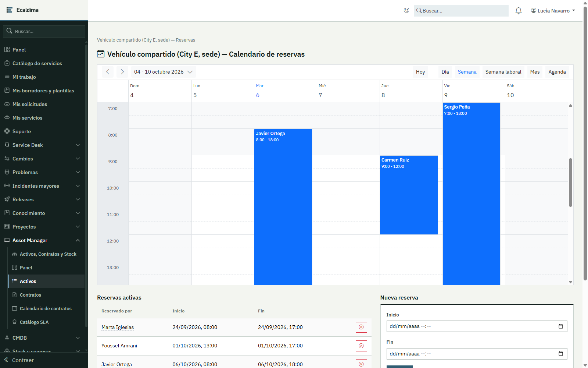Expand Incidentes mayores menu

42,186
